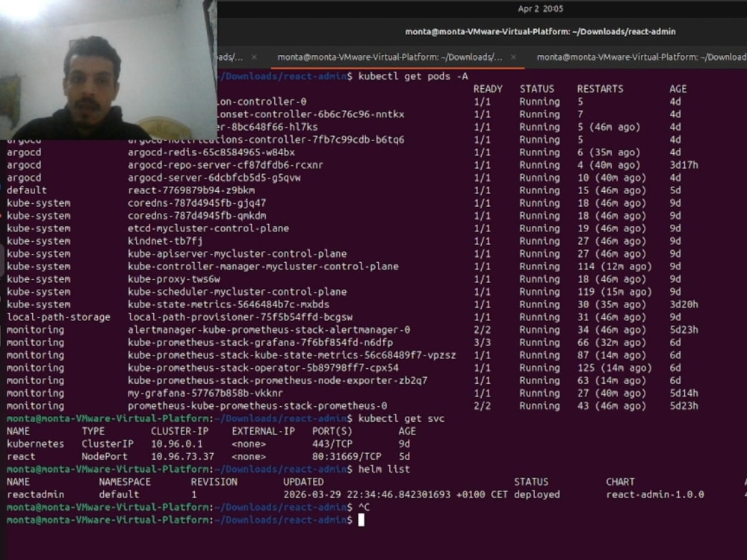Image resolution: width=747 pixels, height=560 pixels.
Task: Click the PORT(S) column header
Action: tap(332, 431)
